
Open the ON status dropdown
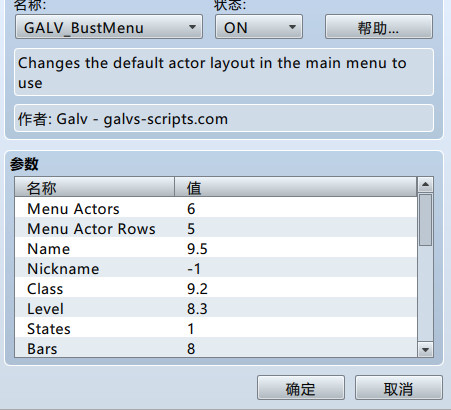click(x=259, y=27)
